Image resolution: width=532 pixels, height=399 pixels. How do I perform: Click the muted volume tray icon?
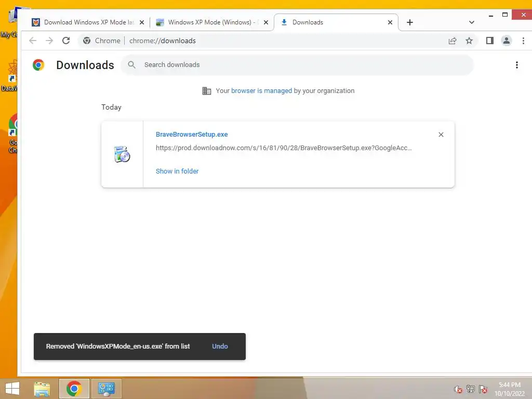458,389
